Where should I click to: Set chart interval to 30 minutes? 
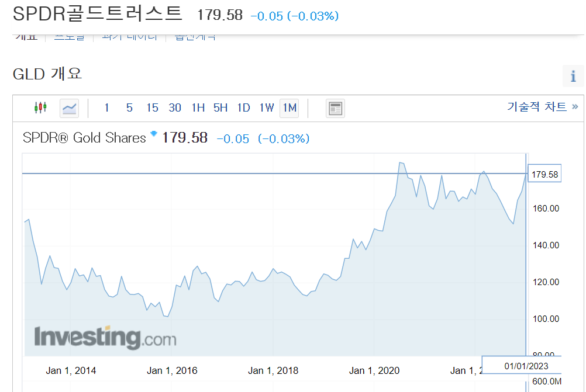(x=175, y=108)
